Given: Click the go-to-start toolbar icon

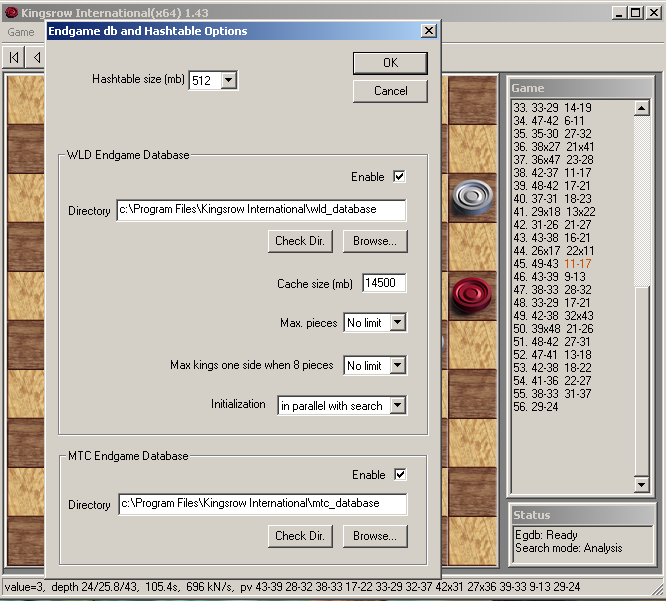Looking at the screenshot, I should [14, 57].
